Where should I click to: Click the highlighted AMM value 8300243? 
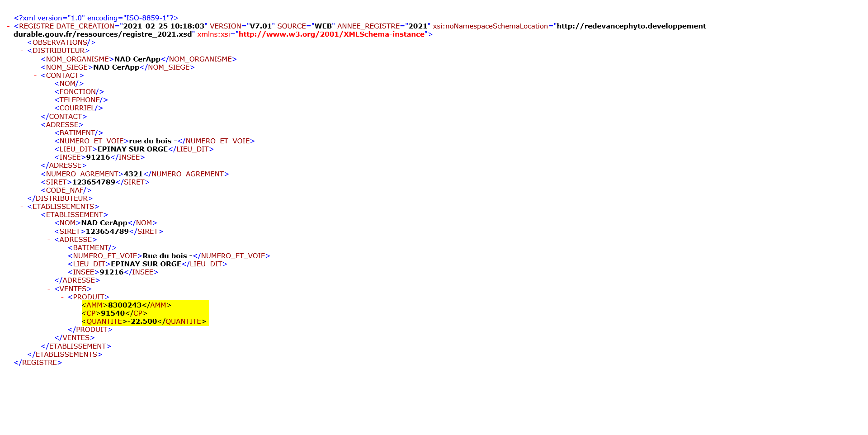pyautogui.click(x=125, y=305)
